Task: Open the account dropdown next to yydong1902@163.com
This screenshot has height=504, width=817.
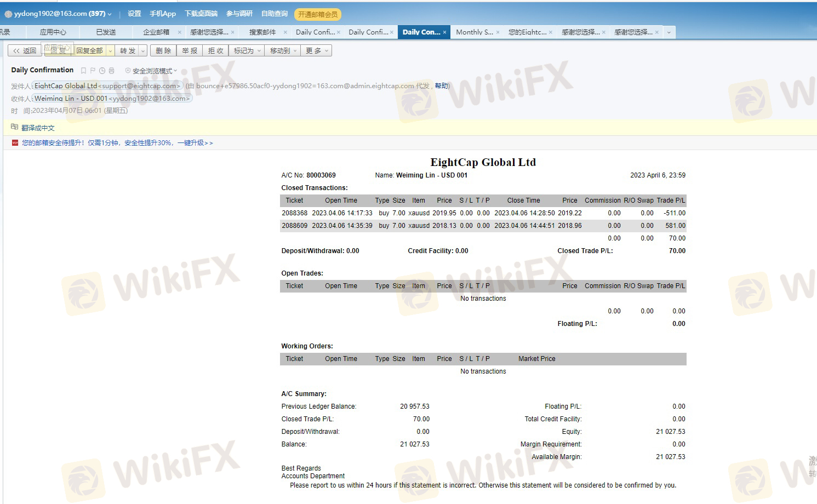Action: tap(110, 14)
